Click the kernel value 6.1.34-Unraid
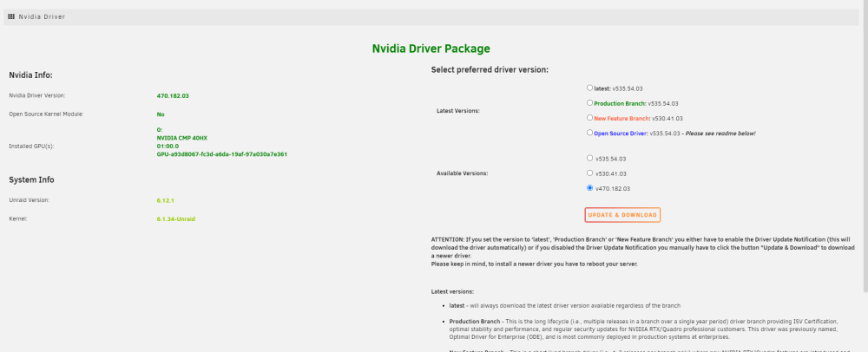 coord(176,218)
